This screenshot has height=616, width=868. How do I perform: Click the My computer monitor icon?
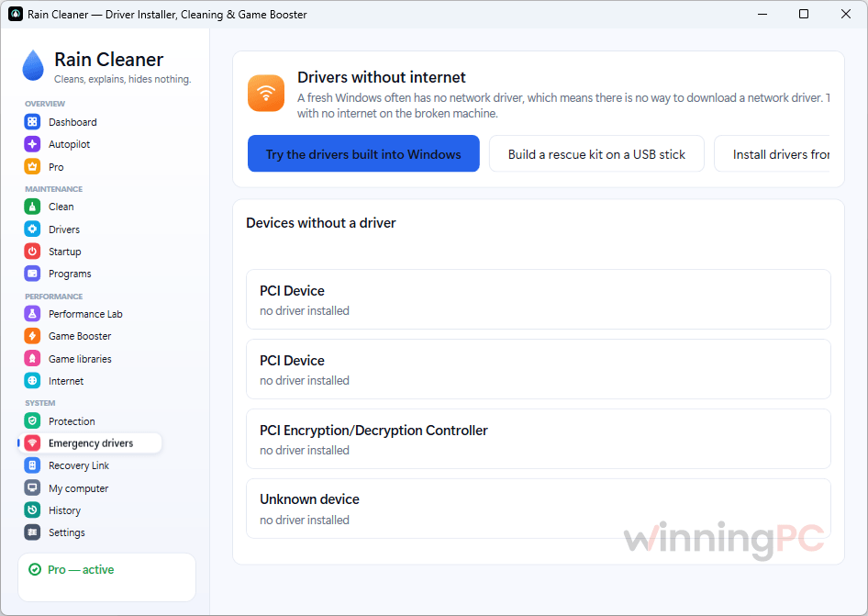tap(32, 488)
